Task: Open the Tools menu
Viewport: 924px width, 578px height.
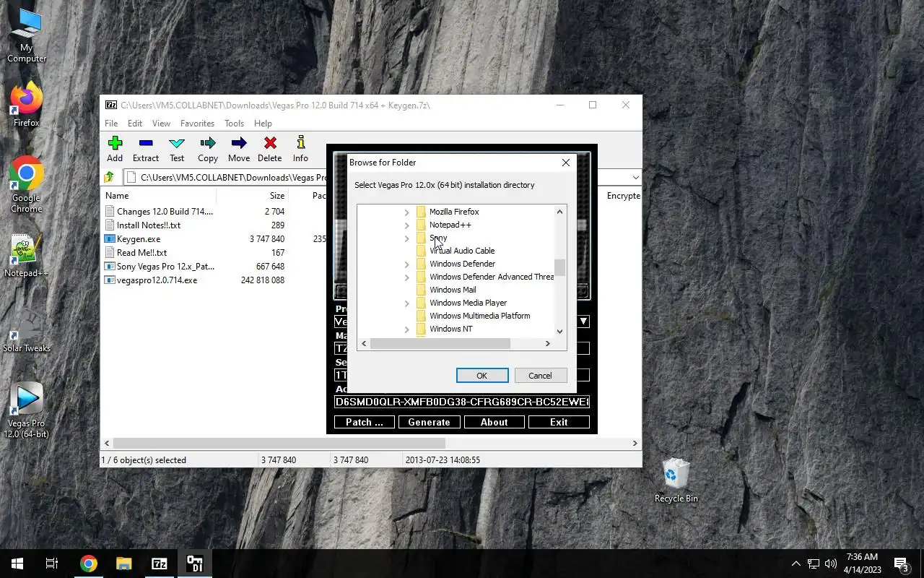Action: (x=234, y=124)
